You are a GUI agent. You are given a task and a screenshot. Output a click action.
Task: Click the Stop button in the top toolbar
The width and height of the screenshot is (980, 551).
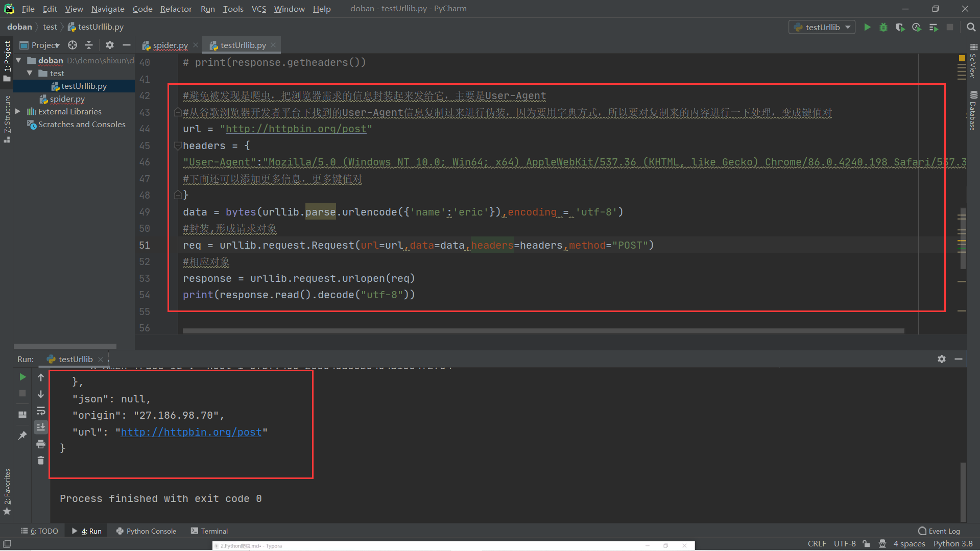coord(950,27)
